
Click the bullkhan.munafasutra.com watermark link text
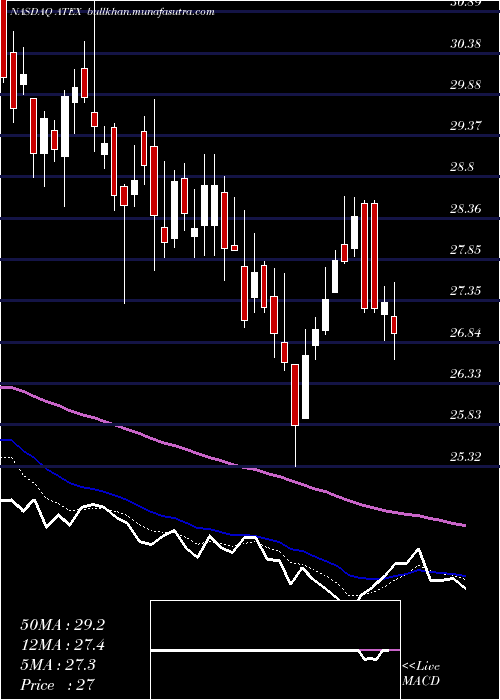pos(150,12)
